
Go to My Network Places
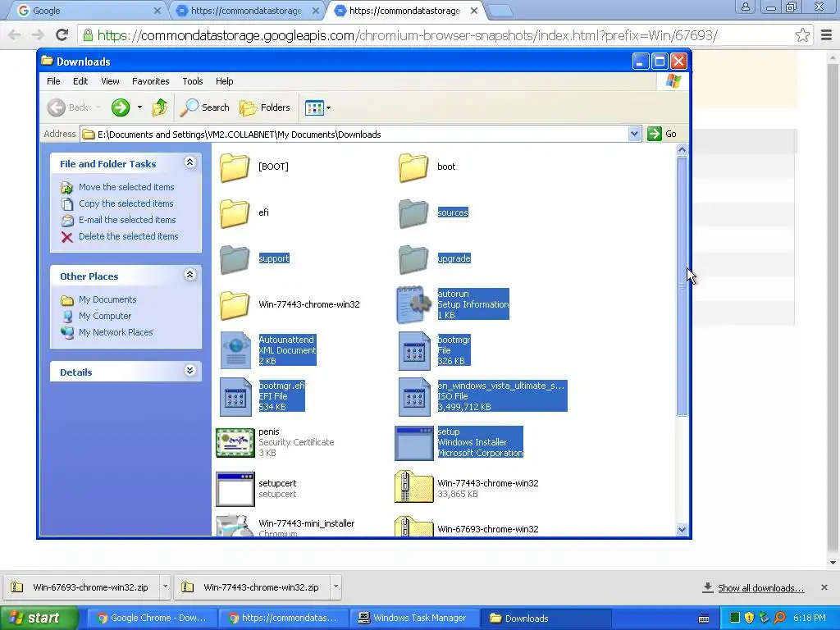click(116, 333)
